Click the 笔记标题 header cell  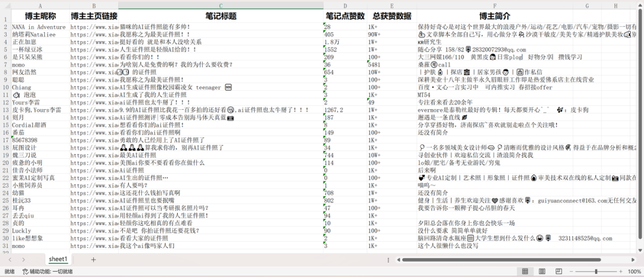[x=221, y=17]
